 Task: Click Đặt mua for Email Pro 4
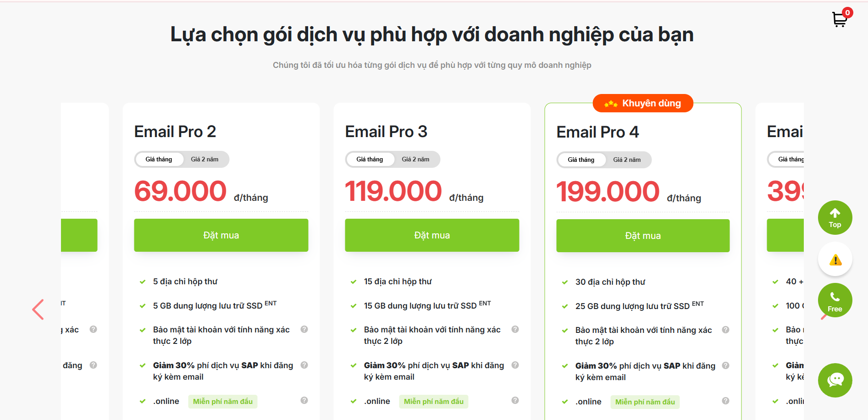[643, 236]
